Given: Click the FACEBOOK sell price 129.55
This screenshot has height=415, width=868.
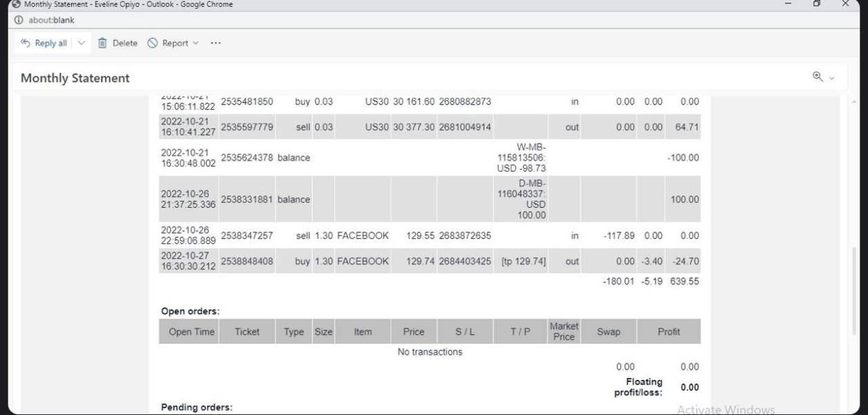Looking at the screenshot, I should [x=421, y=236].
